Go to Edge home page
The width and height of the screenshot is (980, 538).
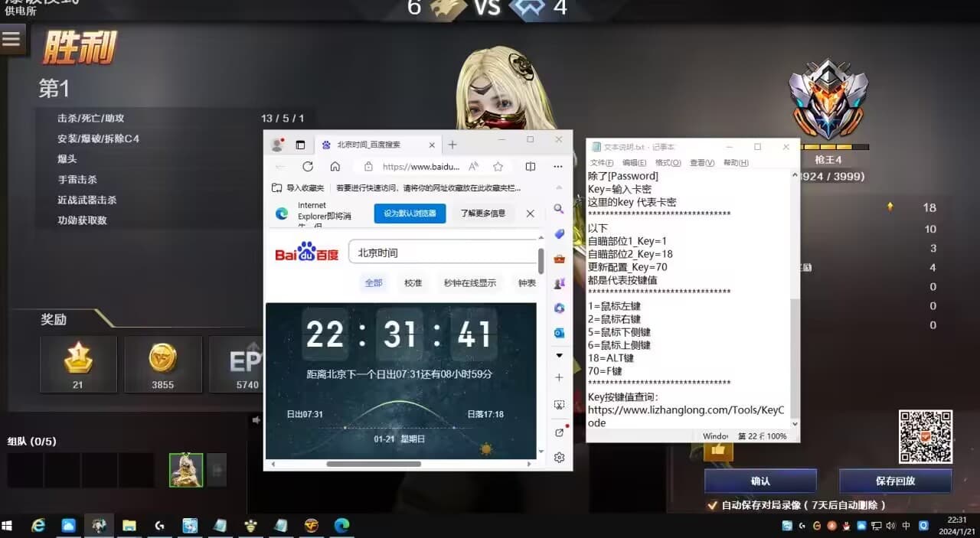pyautogui.click(x=335, y=166)
